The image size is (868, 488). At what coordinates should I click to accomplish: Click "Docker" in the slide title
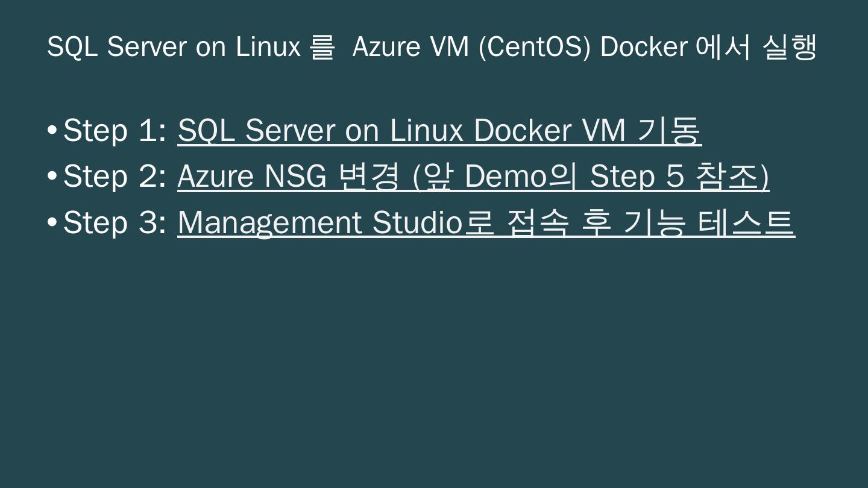[644, 46]
